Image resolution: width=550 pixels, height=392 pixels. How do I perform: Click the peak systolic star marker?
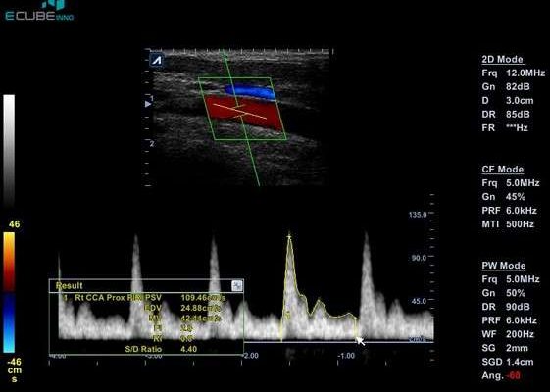(x=289, y=237)
